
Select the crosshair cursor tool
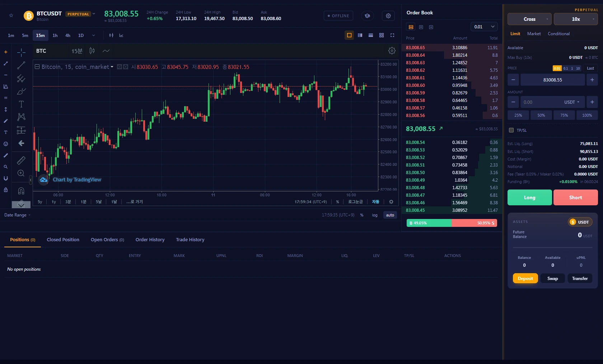point(21,52)
